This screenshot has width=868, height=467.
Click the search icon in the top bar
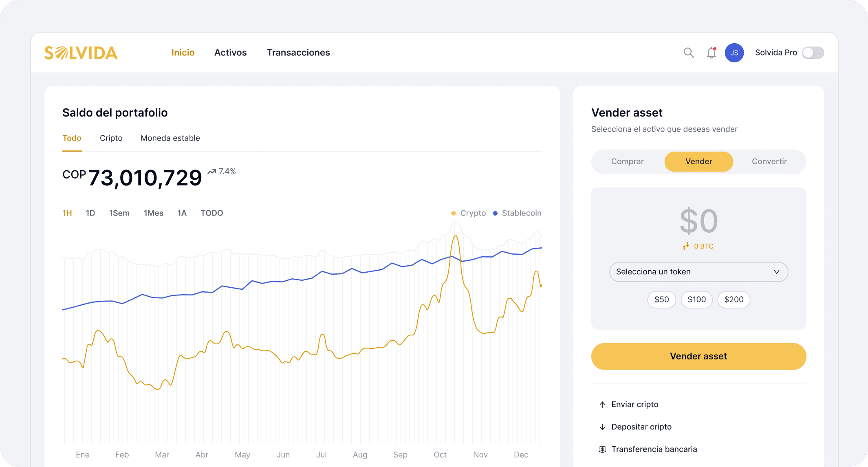(x=688, y=53)
